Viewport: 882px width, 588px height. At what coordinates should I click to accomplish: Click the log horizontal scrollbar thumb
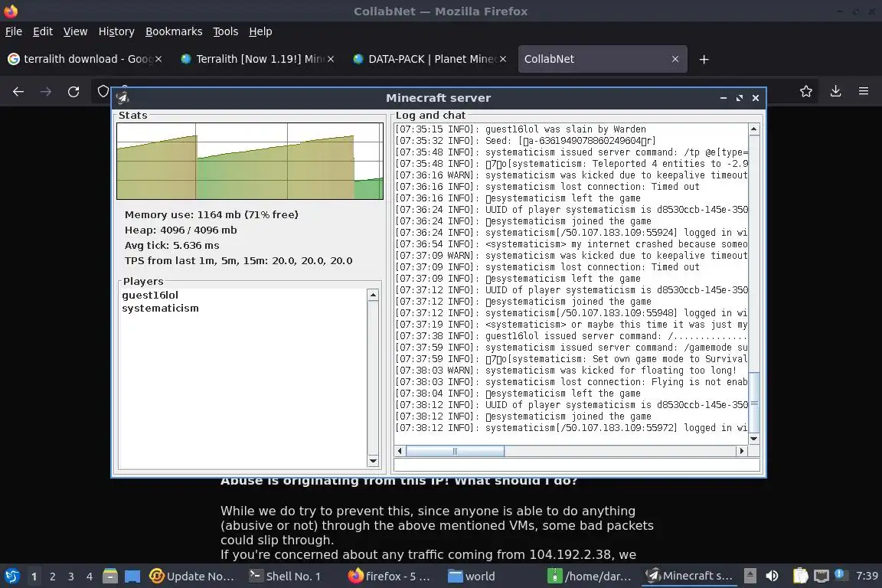455,451
